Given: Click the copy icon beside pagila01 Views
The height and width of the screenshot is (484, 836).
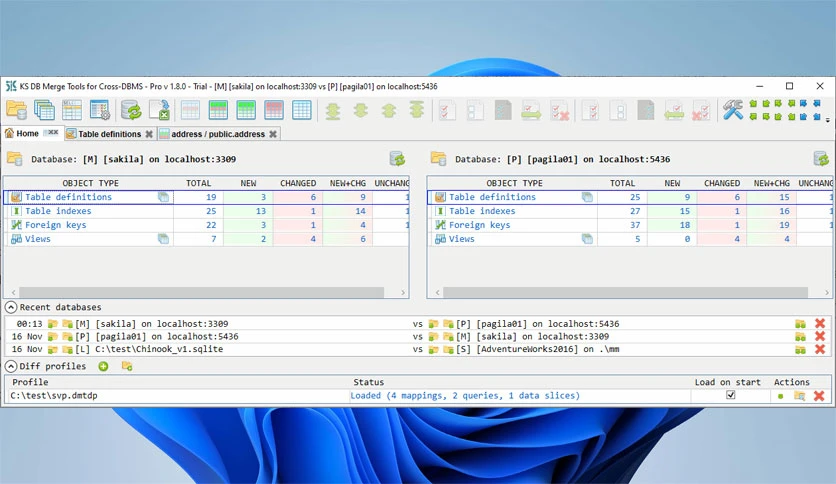Looking at the screenshot, I should tap(587, 239).
